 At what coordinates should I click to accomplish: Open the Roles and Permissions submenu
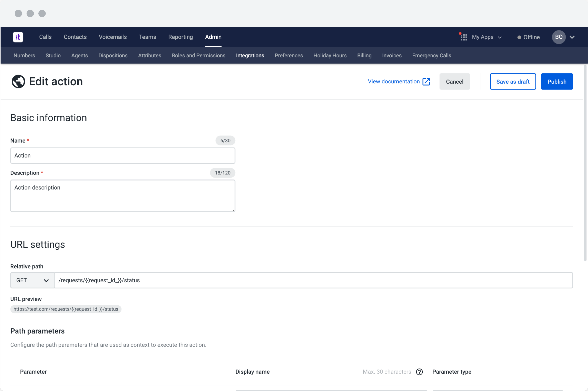point(198,55)
